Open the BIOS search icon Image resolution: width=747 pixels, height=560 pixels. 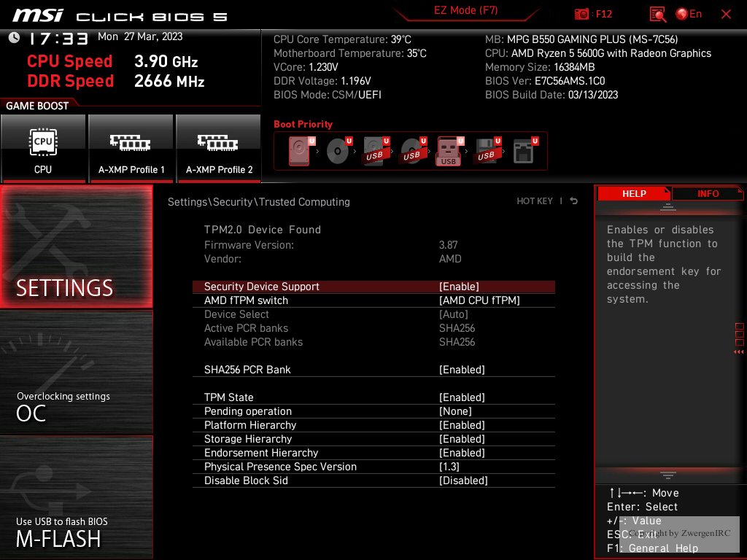tap(658, 14)
